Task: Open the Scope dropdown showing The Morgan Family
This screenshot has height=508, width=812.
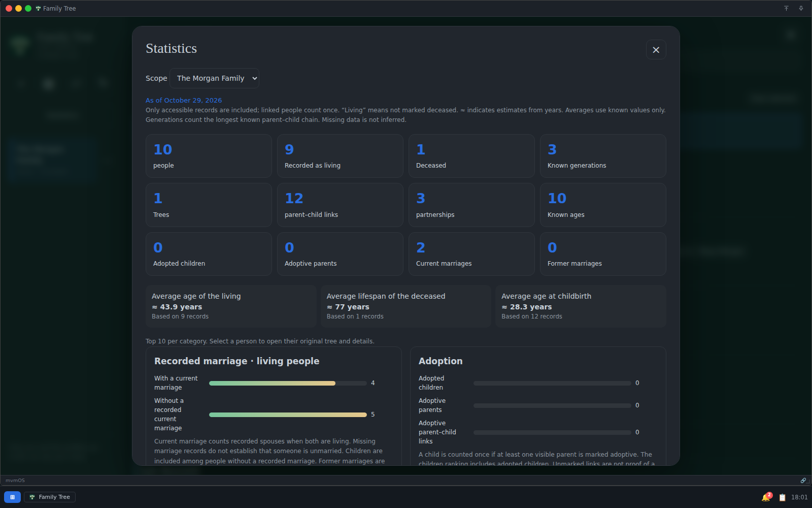Action: click(214, 78)
